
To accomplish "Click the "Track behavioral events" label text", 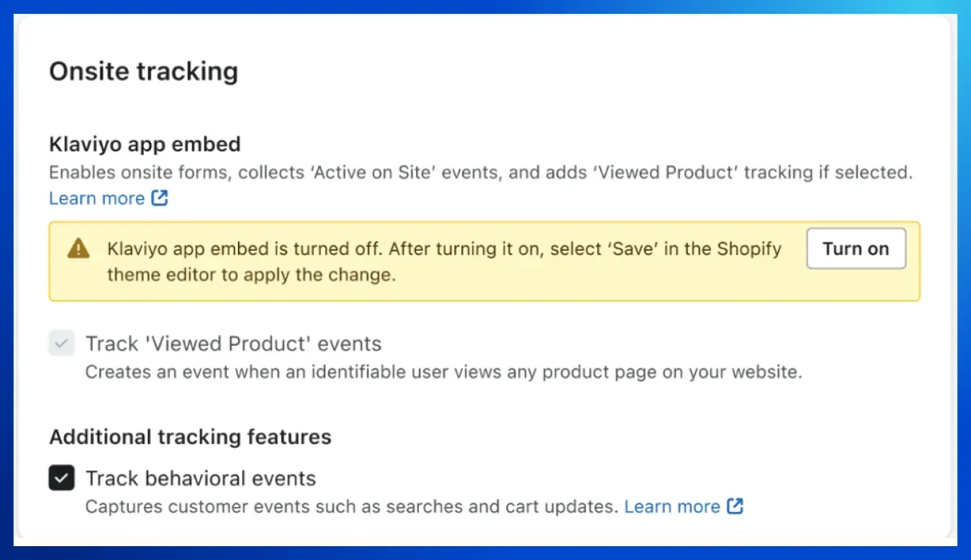I will tap(200, 478).
